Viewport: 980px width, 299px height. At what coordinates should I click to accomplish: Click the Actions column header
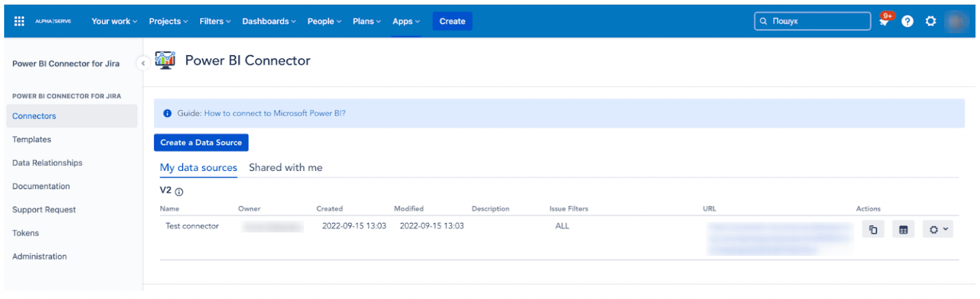(868, 209)
